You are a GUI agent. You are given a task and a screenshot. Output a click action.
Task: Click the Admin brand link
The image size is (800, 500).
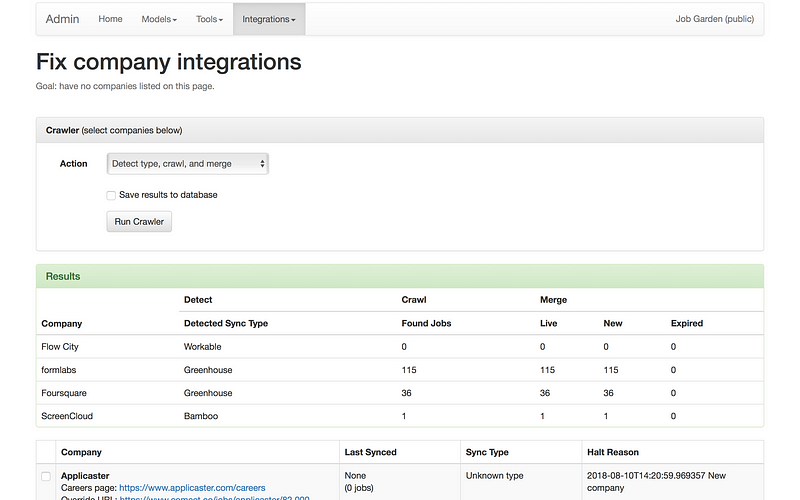(x=62, y=19)
